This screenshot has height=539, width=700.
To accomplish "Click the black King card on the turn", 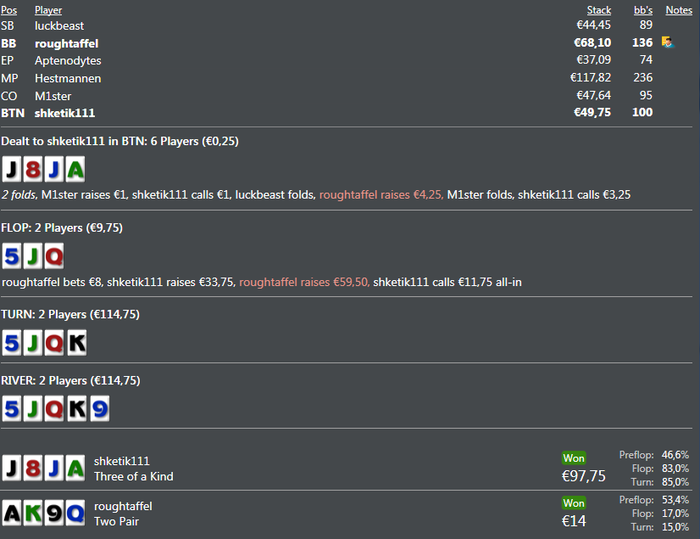I will tap(77, 343).
